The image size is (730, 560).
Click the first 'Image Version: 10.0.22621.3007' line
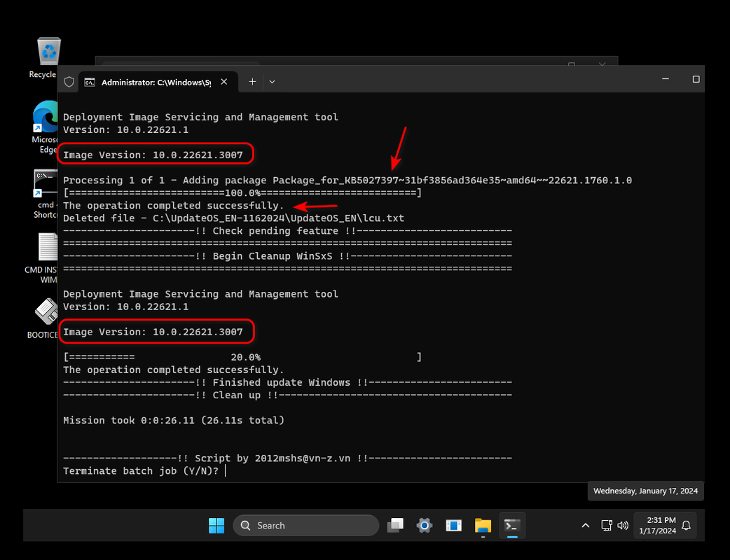point(153,155)
